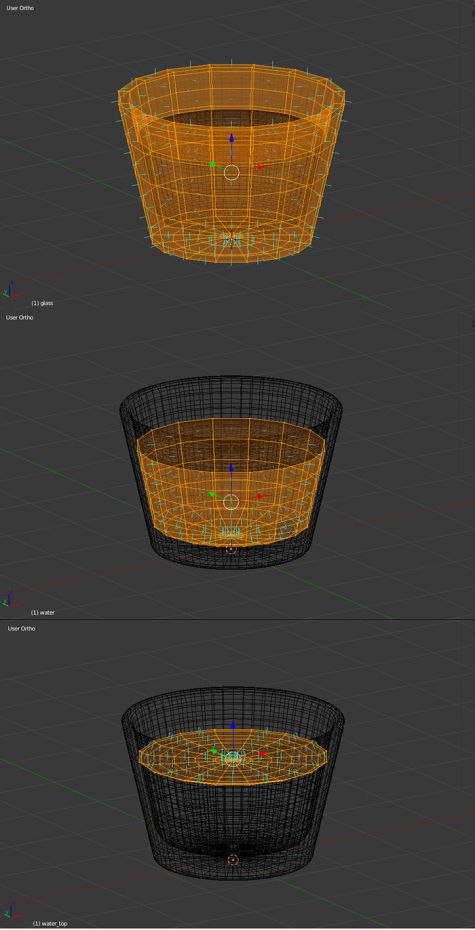Grab blue Z-axis arrow in water viewport

coord(231,469)
